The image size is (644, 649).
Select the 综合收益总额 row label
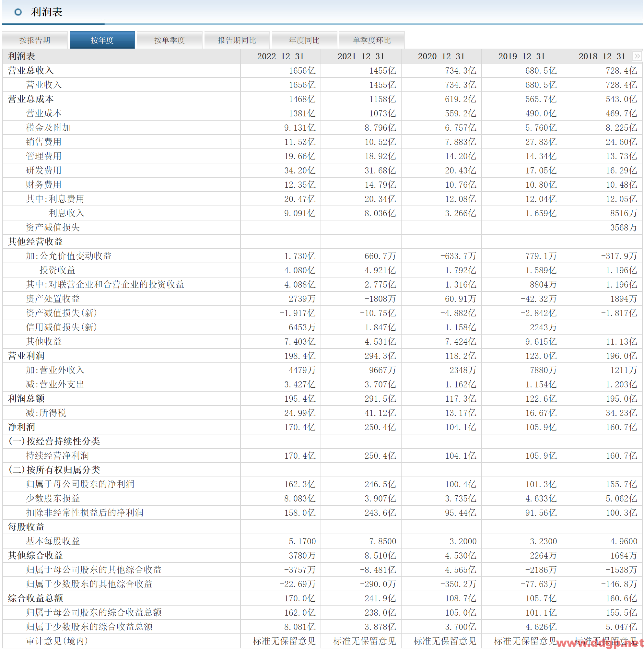(35, 598)
